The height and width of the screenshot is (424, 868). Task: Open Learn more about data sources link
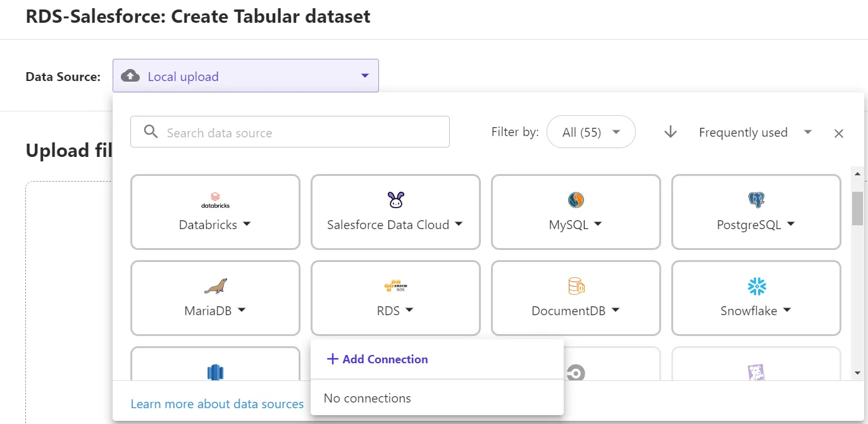(x=217, y=404)
